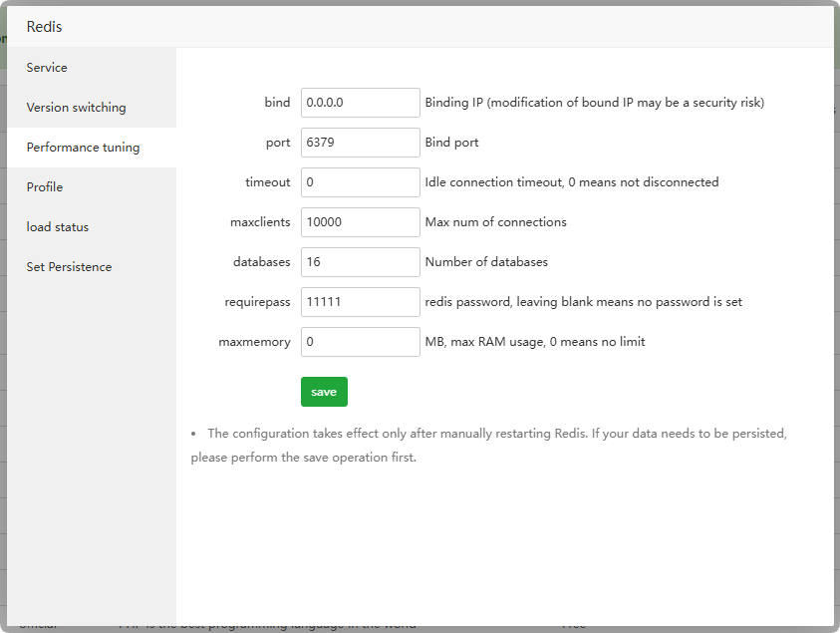Click the bind IP input field

coord(360,103)
